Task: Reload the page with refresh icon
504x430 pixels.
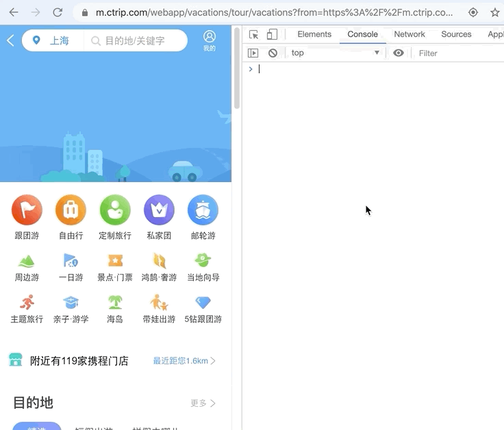Action: (58, 12)
